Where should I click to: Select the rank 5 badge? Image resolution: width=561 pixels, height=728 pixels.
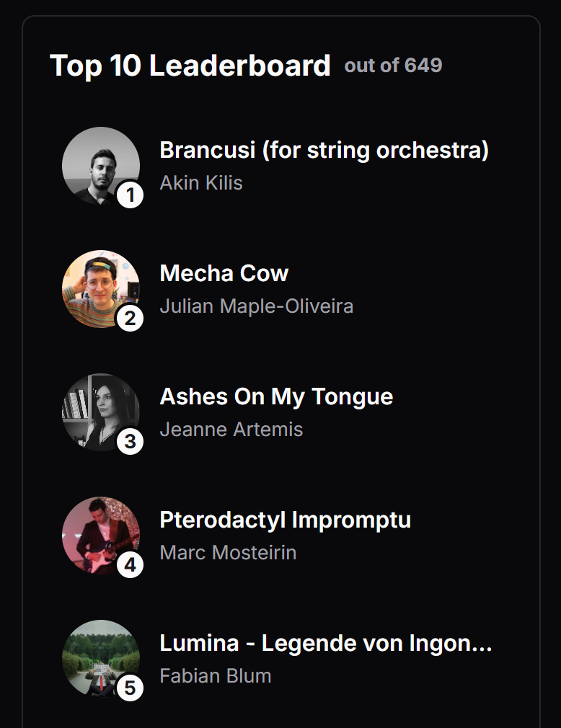130,688
